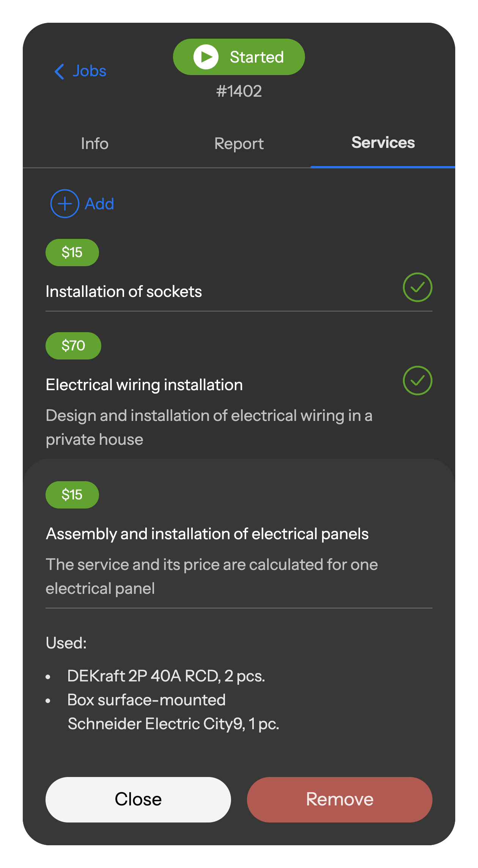Click the $15 badge for electrical panels
Image resolution: width=478 pixels, height=868 pixels.
point(72,495)
